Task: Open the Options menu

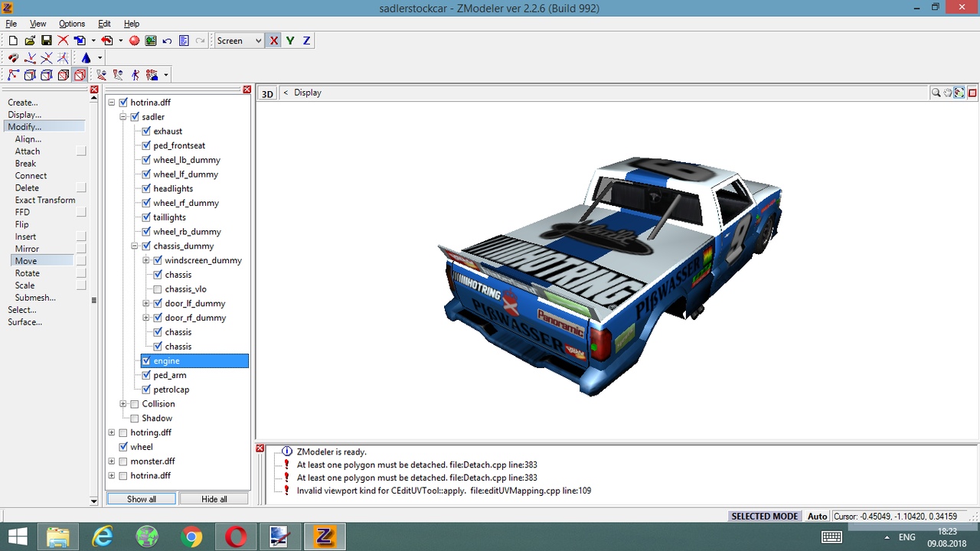Action: tap(72, 24)
